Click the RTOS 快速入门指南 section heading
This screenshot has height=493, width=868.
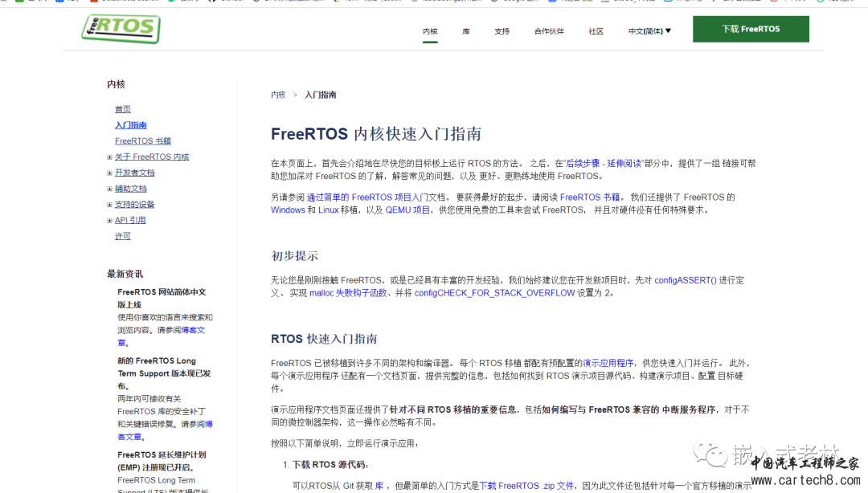click(x=324, y=339)
